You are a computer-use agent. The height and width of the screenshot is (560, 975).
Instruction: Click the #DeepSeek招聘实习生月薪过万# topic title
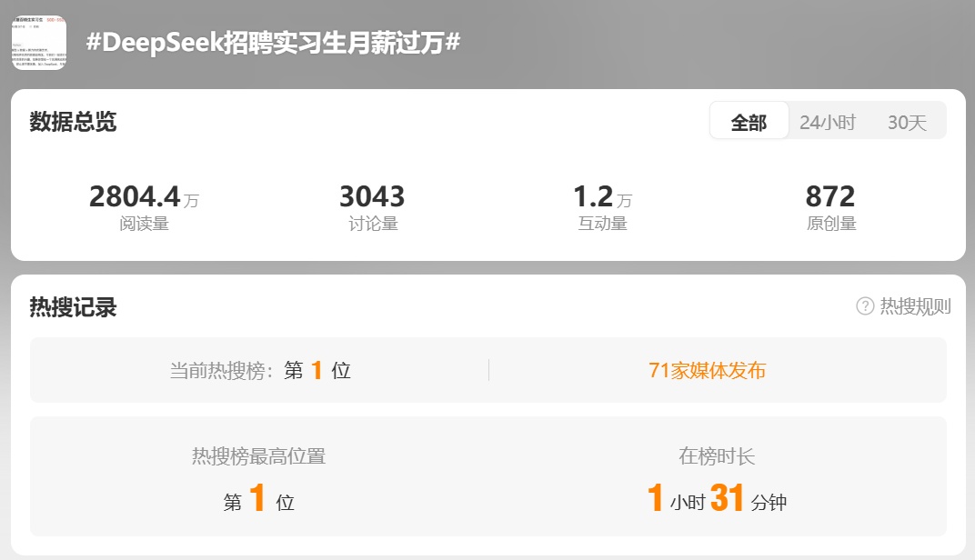[273, 42]
